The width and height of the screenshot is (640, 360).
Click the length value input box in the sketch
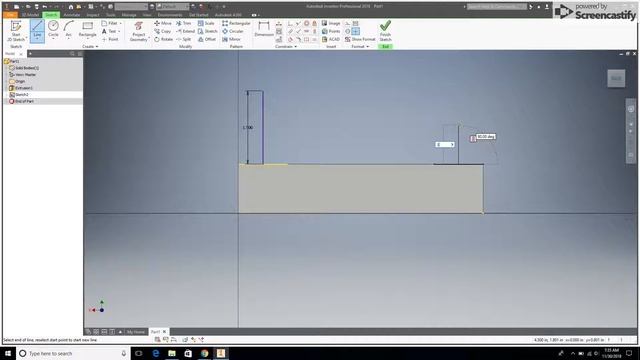[444, 144]
